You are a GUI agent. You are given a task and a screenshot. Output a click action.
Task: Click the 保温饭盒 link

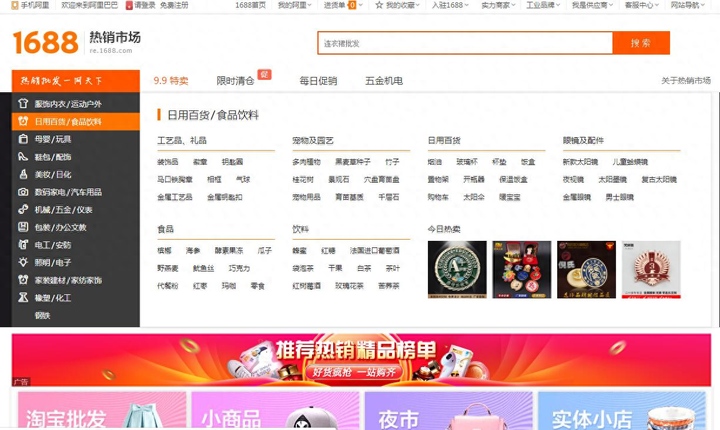coord(513,179)
